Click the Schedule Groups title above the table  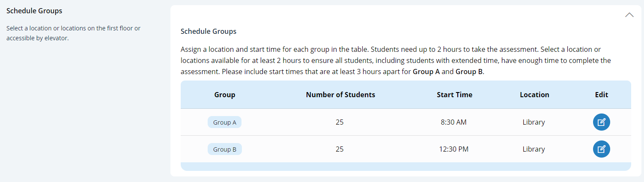coord(209,31)
